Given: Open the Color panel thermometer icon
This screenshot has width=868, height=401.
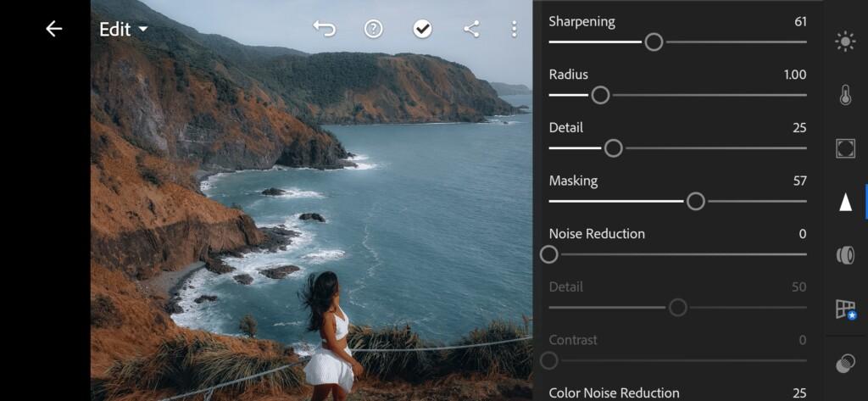Looking at the screenshot, I should coord(845,95).
